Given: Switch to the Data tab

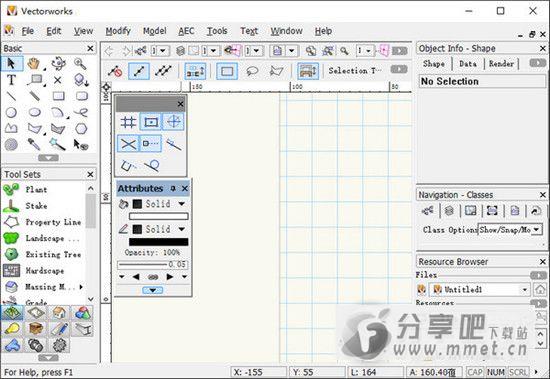Looking at the screenshot, I should [468, 64].
